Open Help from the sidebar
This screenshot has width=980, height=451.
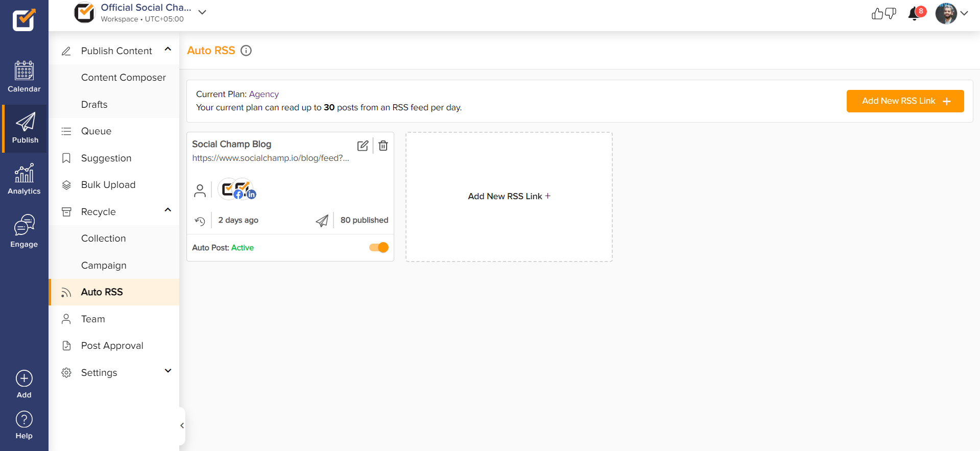click(24, 425)
